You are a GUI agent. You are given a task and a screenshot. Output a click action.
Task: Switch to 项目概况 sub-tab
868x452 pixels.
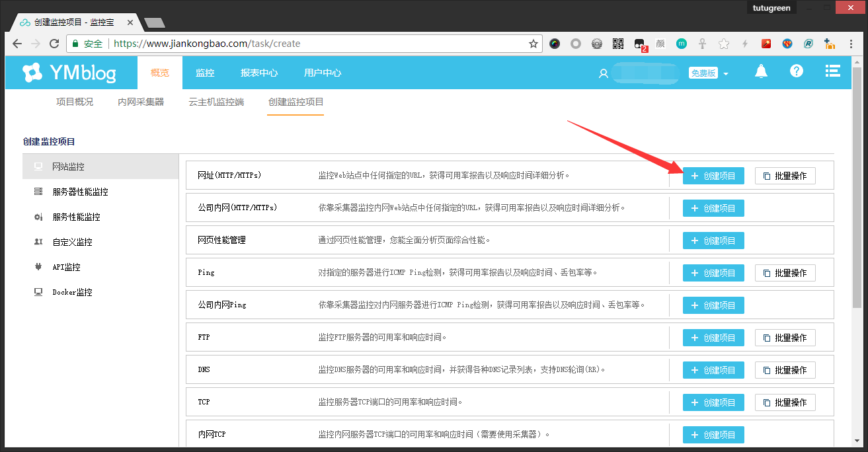pyautogui.click(x=75, y=102)
